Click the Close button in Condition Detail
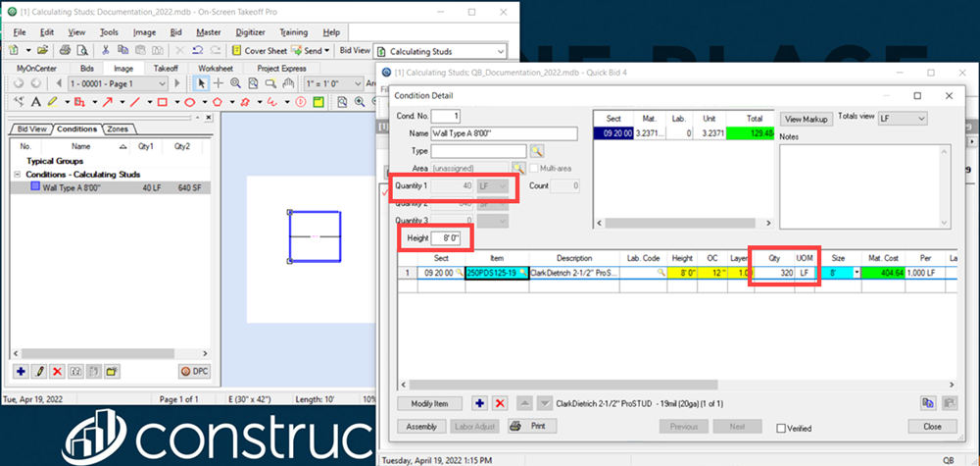The image size is (980, 466). click(932, 427)
